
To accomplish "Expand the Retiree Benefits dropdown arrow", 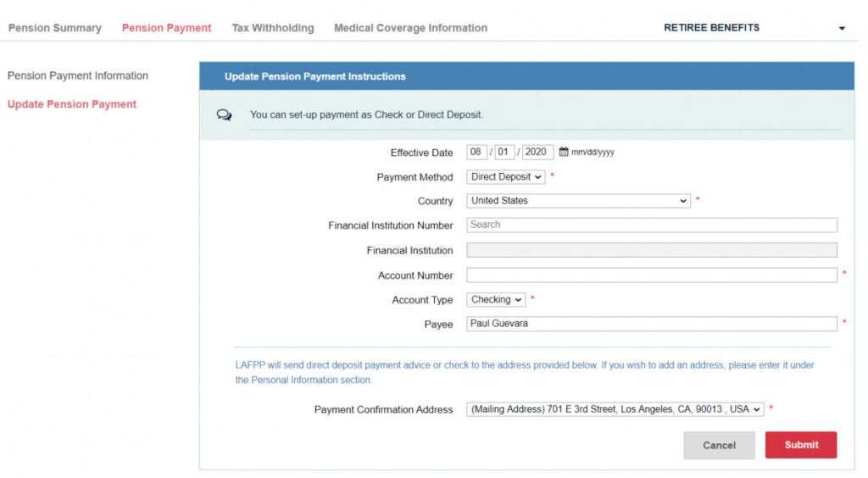I will point(841,29).
